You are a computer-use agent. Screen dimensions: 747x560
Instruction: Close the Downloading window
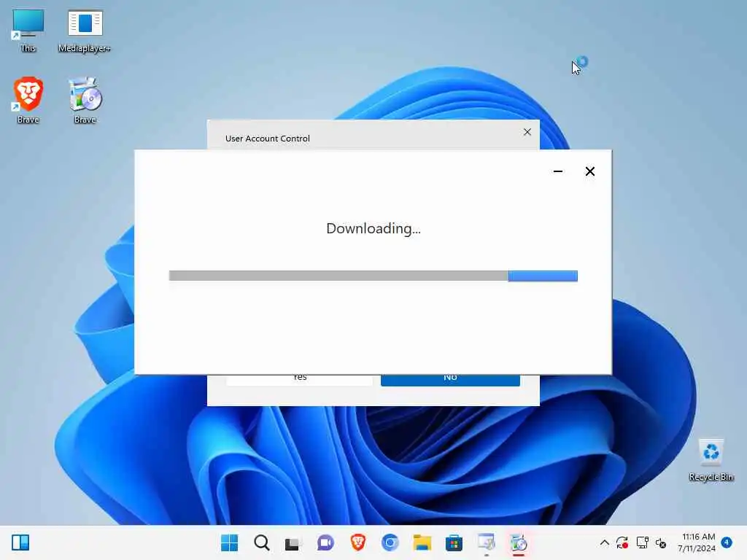tap(589, 171)
